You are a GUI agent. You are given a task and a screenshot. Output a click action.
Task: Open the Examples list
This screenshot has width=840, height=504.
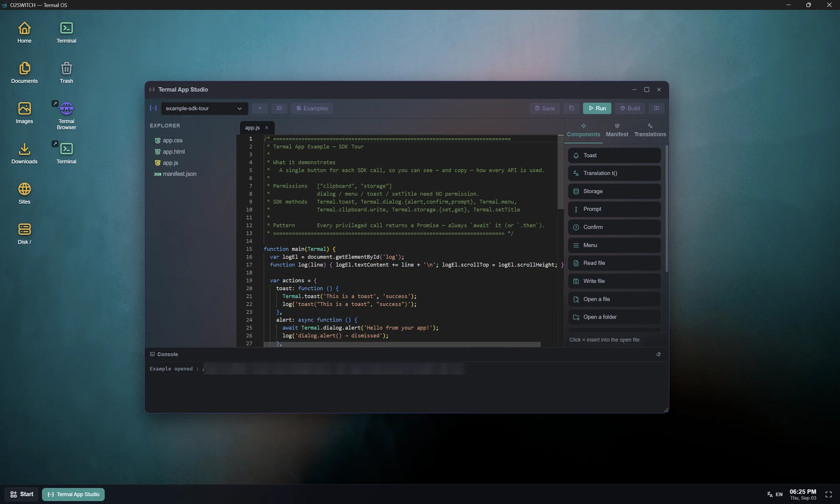[x=312, y=108]
